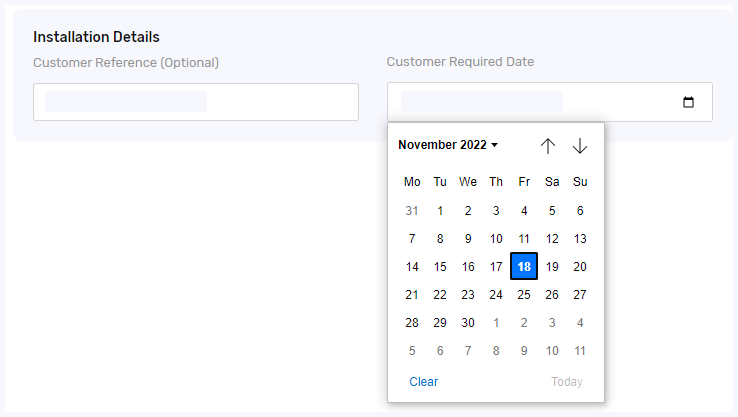Screen dimensions: 738x417
Task: Select November 1 in the calendar
Action: pyautogui.click(x=440, y=211)
